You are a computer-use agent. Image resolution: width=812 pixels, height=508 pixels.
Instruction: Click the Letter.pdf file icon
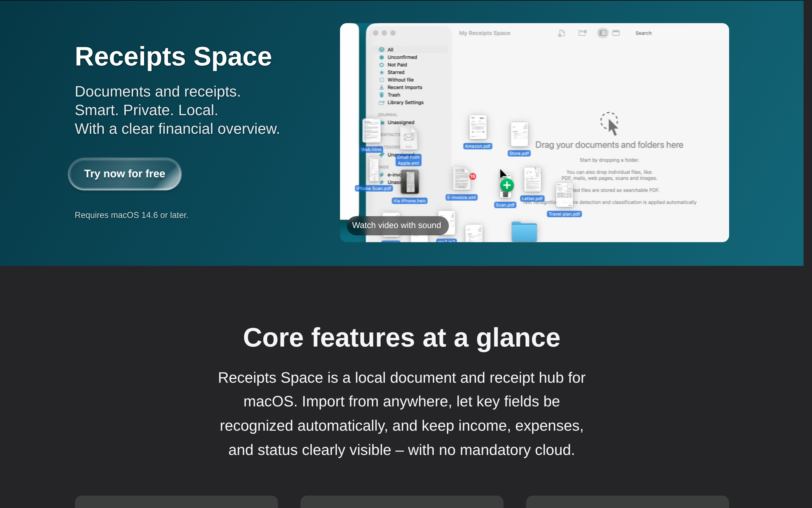click(x=533, y=180)
